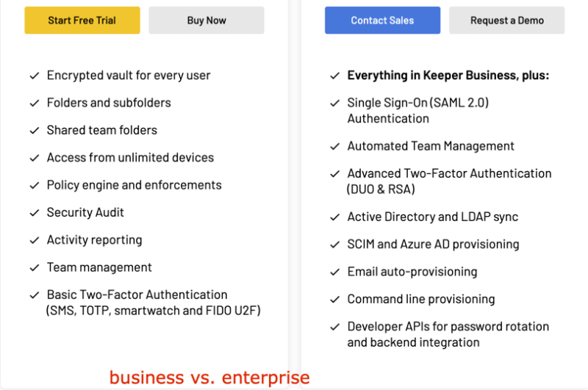Select text 'Folders and subfolders'

[x=109, y=103]
